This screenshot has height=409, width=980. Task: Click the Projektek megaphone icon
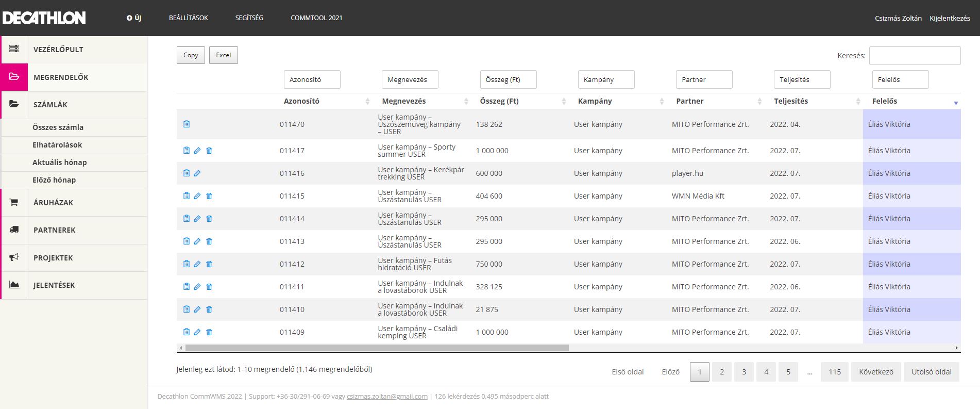click(x=14, y=257)
